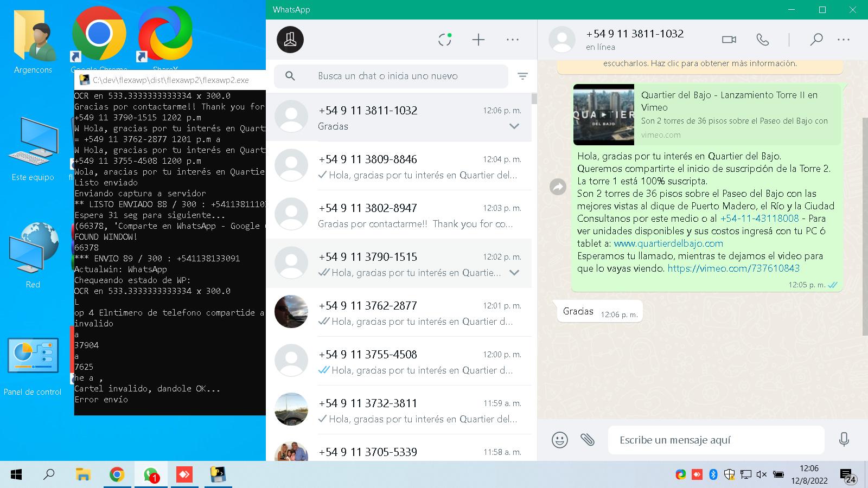
Task: Open chat list three-dots menu
Action: click(513, 40)
